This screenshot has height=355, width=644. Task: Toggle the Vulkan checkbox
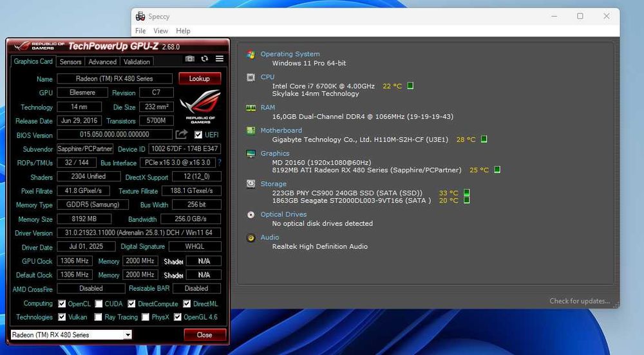[x=62, y=317]
